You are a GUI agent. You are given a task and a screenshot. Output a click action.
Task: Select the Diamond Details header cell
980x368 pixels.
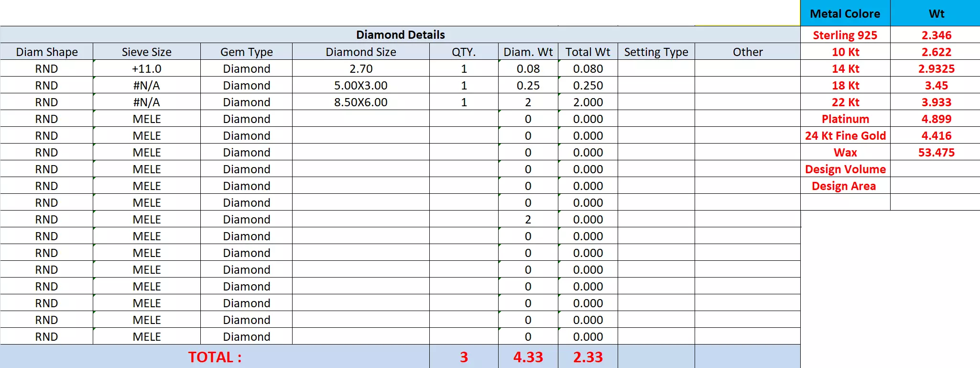(x=400, y=34)
